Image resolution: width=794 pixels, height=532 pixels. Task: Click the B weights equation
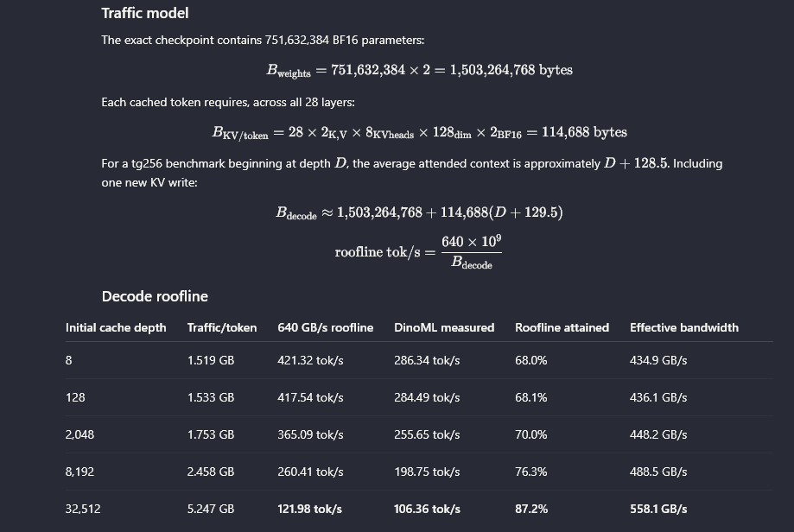[419, 70]
